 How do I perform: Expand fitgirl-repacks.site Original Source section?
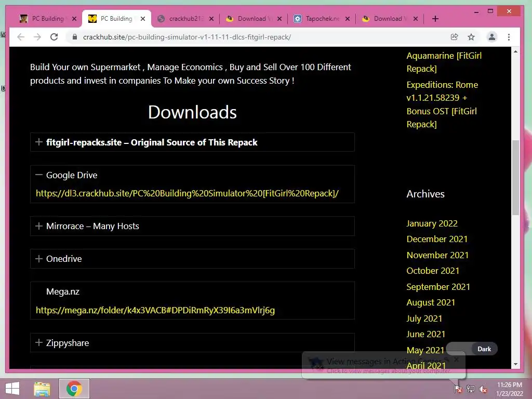tap(192, 142)
